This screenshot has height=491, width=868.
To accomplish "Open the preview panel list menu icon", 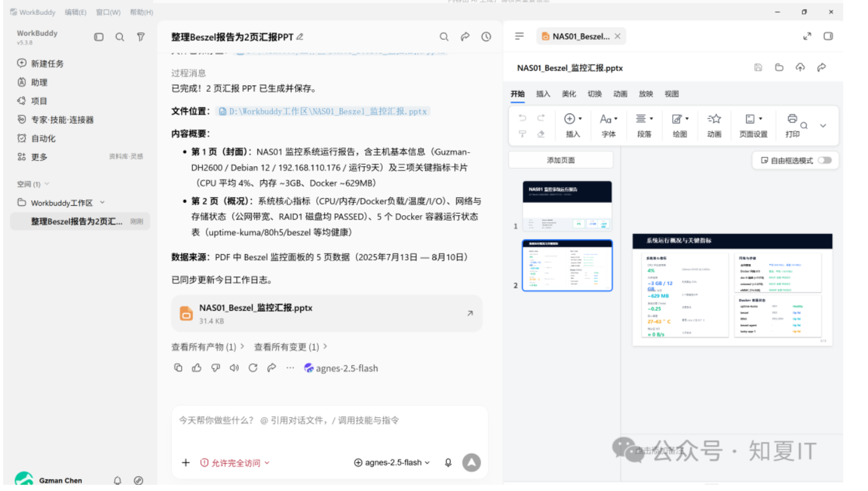I will [x=520, y=37].
